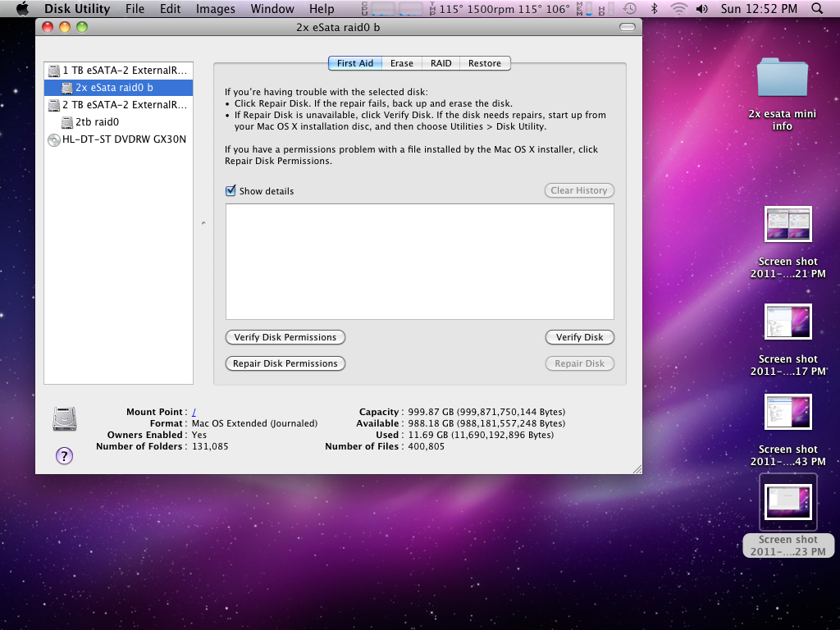Open the Bluetooth status menu

click(x=654, y=8)
